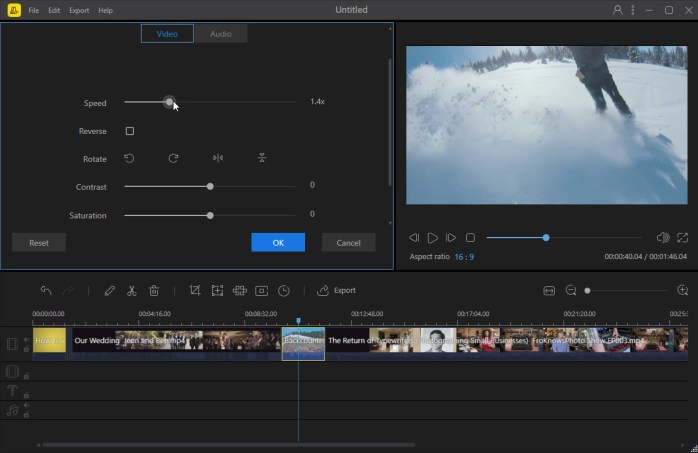The height and width of the screenshot is (453, 698).
Task: Click the Cancel button
Action: click(349, 243)
